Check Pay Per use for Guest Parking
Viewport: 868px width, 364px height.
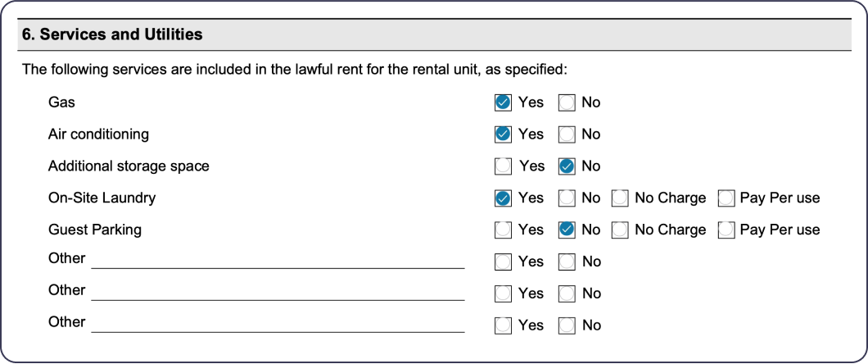[726, 230]
